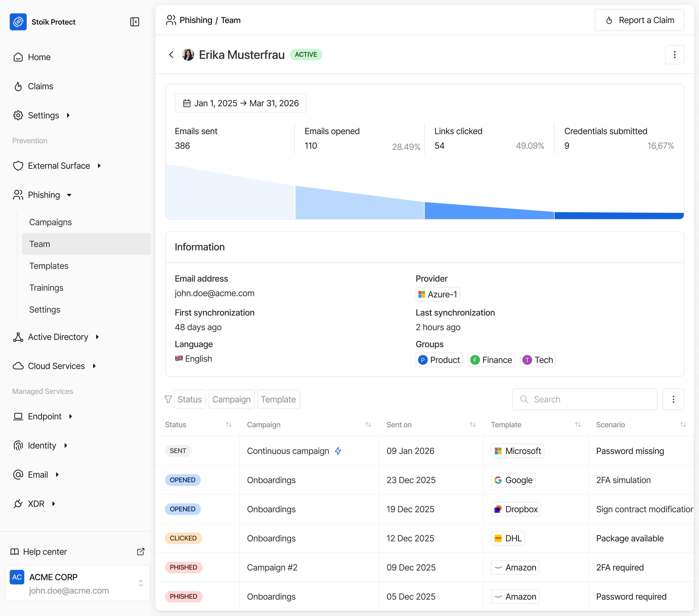Go to Campaigns under Phishing
Image resolution: width=699 pixels, height=616 pixels.
51,222
